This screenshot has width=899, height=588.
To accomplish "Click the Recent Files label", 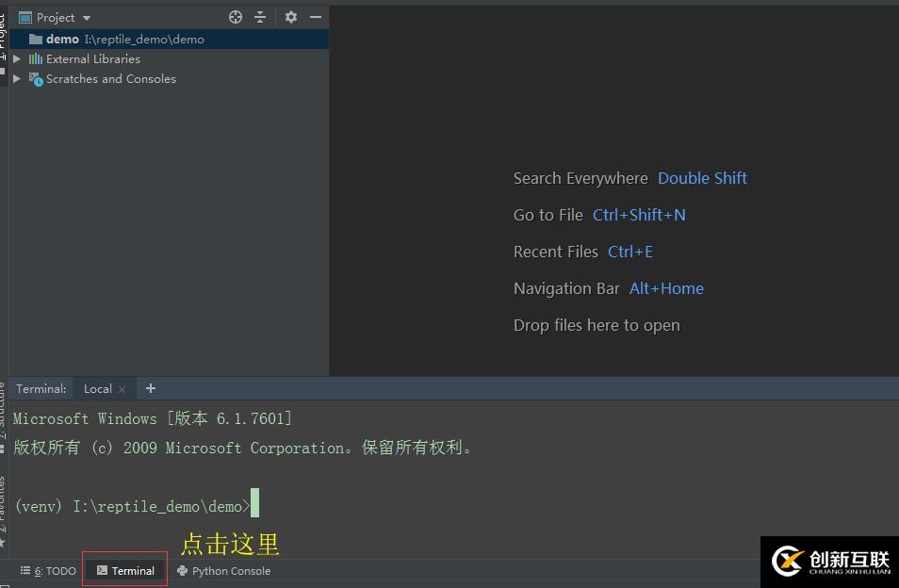I will click(556, 252).
